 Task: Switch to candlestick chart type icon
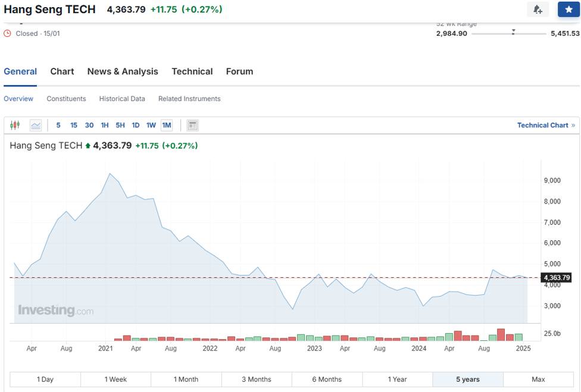(15, 125)
